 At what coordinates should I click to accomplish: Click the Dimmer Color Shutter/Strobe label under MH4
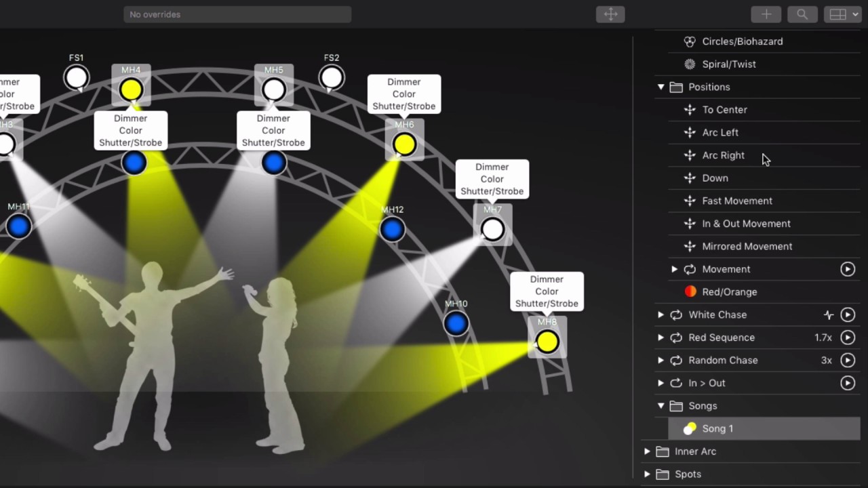[x=131, y=130]
